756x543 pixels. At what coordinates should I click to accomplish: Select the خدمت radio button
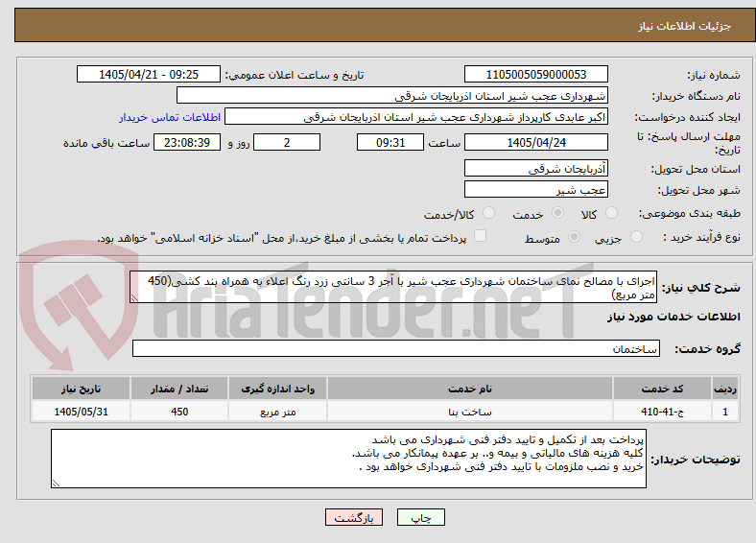tap(557, 213)
